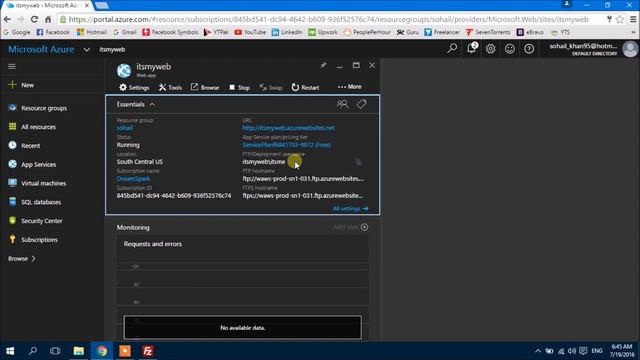Click Tools on the blade toolbar
Viewport: 640px width, 360px height.
170,87
